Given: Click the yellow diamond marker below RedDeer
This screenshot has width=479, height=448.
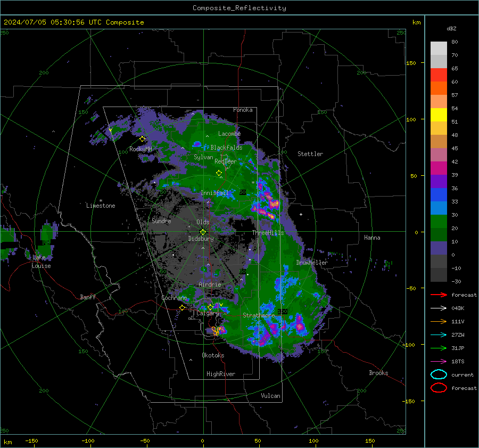Looking at the screenshot, I should [x=219, y=173].
